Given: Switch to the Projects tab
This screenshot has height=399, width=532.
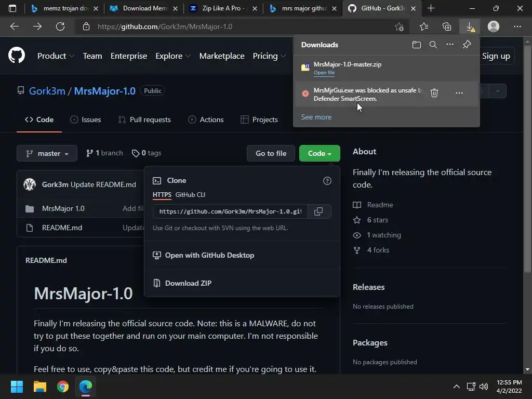Looking at the screenshot, I should click(x=259, y=119).
